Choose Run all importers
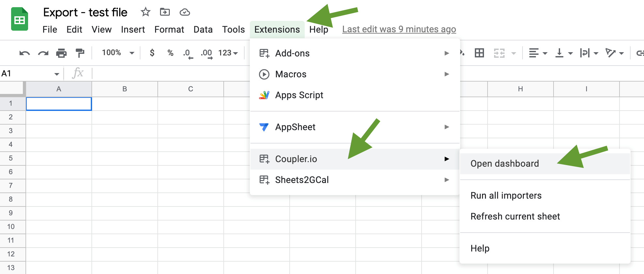Image resolution: width=644 pixels, height=274 pixels. [x=545, y=195]
